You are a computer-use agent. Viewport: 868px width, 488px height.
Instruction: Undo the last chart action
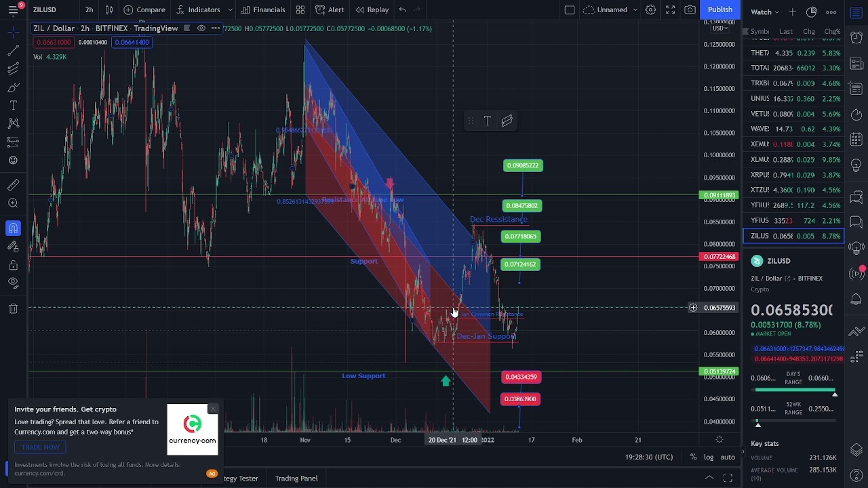tap(402, 9)
